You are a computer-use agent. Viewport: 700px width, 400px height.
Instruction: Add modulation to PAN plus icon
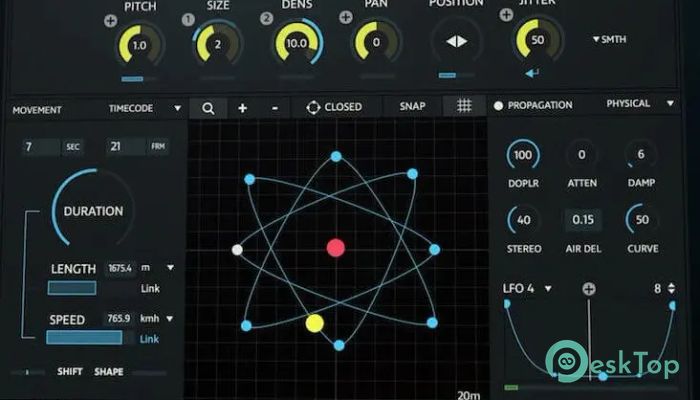click(345, 17)
